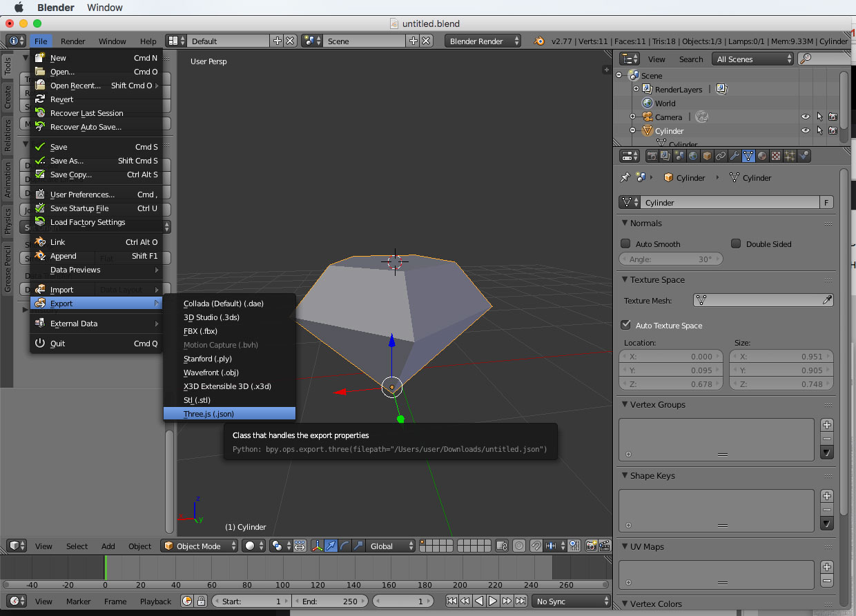
Task: Enable the Double Sided checkbox
Action: pos(736,244)
